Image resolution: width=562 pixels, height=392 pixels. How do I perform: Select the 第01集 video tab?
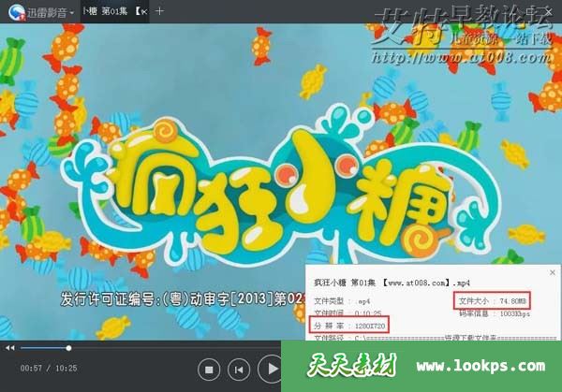[x=114, y=11]
